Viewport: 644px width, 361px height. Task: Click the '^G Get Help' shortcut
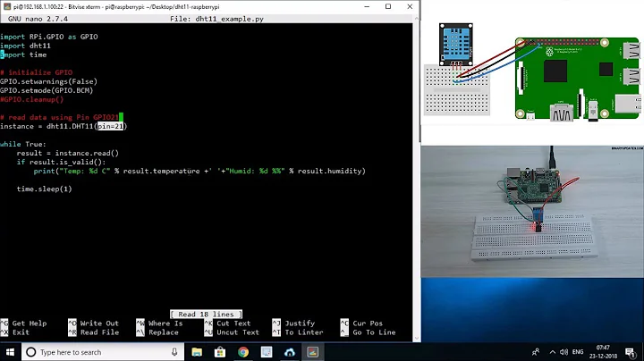(24, 323)
